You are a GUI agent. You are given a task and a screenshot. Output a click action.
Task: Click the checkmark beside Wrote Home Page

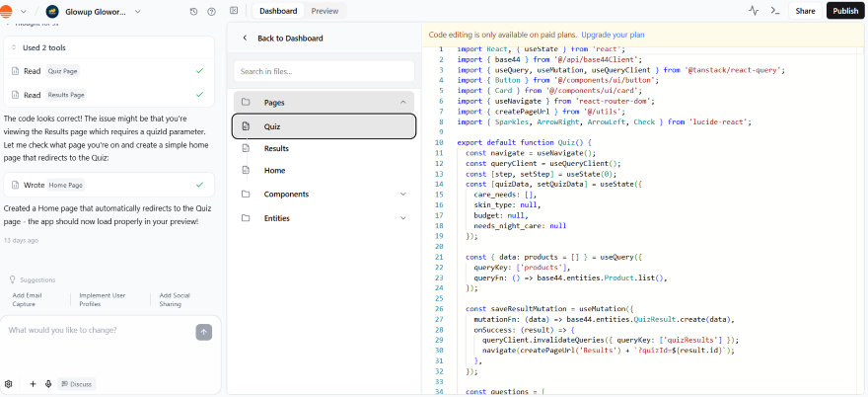click(200, 185)
